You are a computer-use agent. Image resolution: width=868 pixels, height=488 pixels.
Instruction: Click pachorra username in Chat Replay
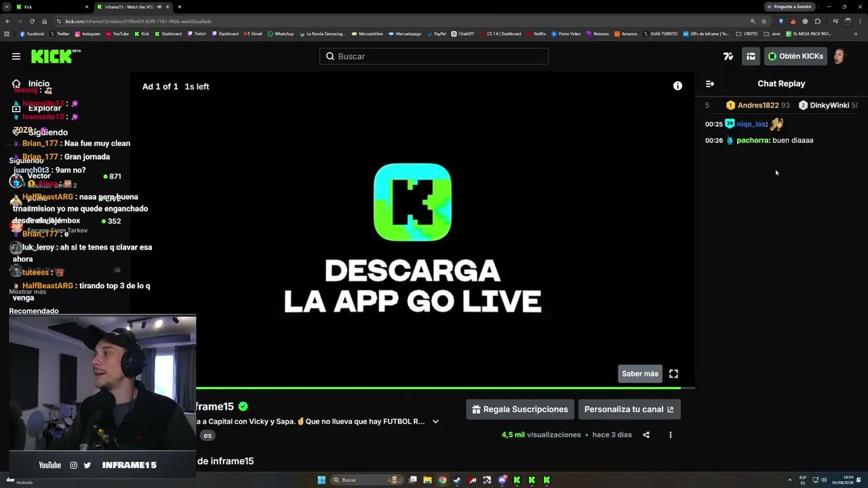[753, 140]
